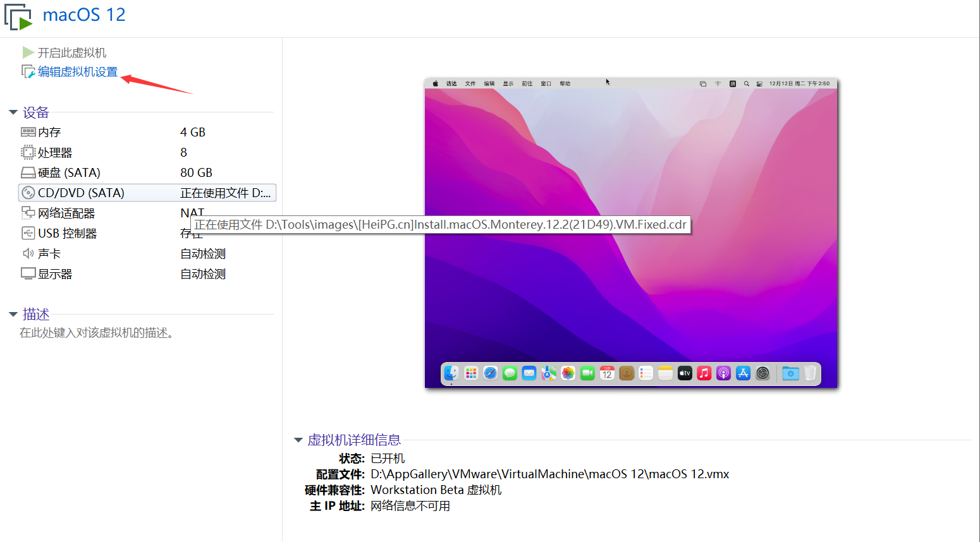Screen dimensions: 980x542
Task: Collapse the 描述 section
Action: [14, 314]
